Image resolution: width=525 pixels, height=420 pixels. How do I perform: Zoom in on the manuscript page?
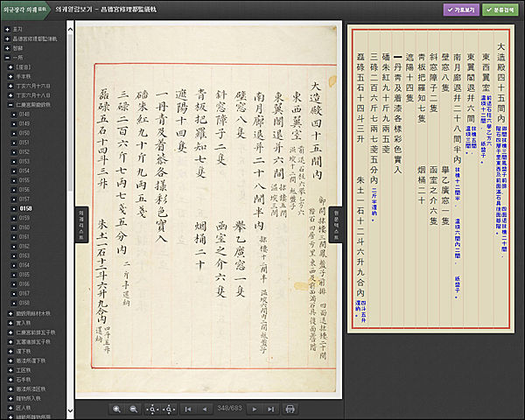(116, 409)
